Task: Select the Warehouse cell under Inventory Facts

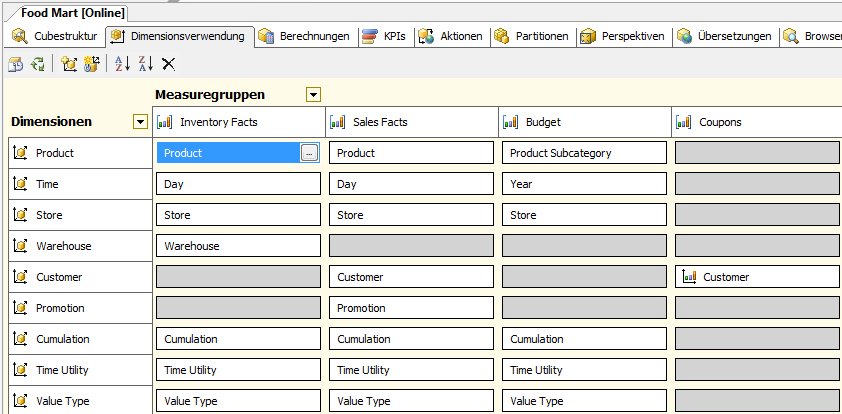Action: click(238, 246)
